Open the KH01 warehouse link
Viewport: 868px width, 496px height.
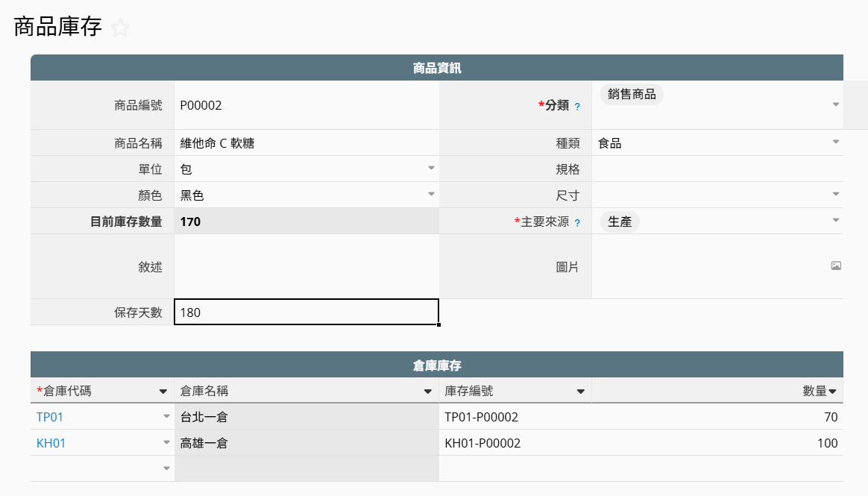point(51,443)
